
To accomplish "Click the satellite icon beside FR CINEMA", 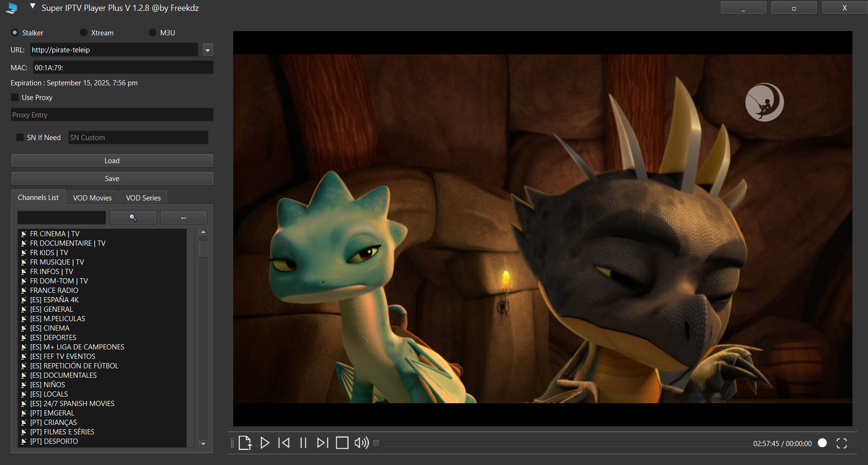I will pos(24,234).
